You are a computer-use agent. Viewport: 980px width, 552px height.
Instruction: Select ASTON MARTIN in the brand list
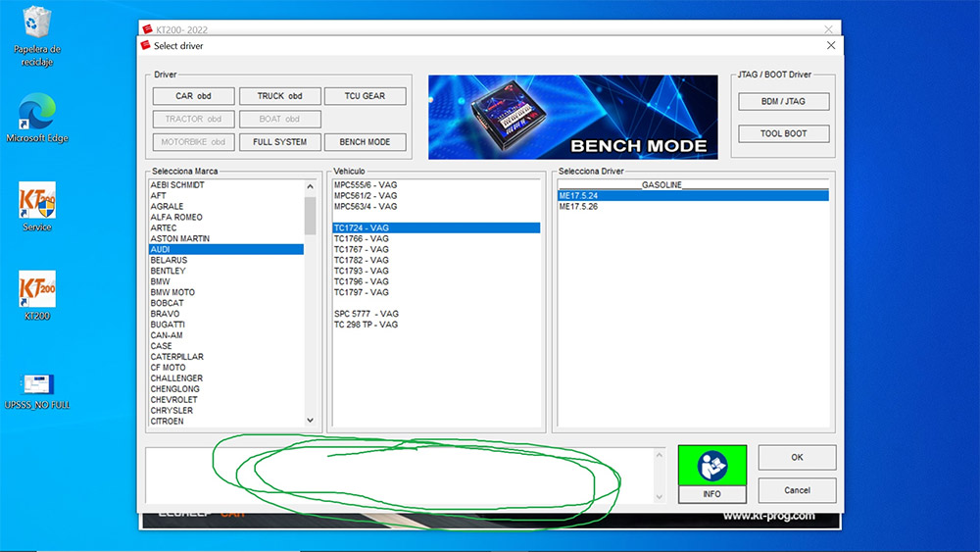226,239
